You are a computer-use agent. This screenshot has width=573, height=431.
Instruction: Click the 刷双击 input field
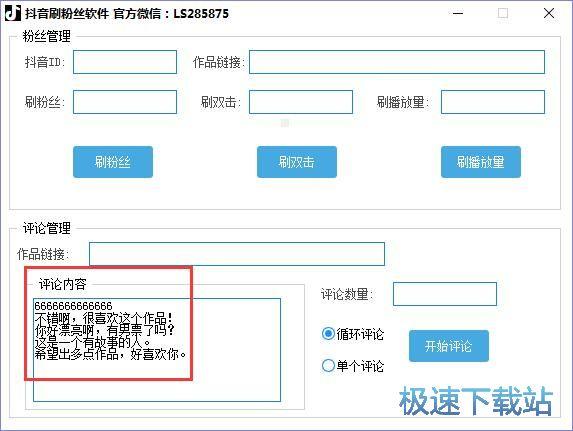301,102
